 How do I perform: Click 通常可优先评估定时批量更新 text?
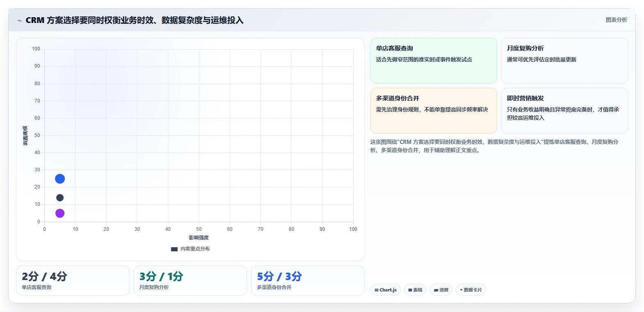pyautogui.click(x=541, y=59)
